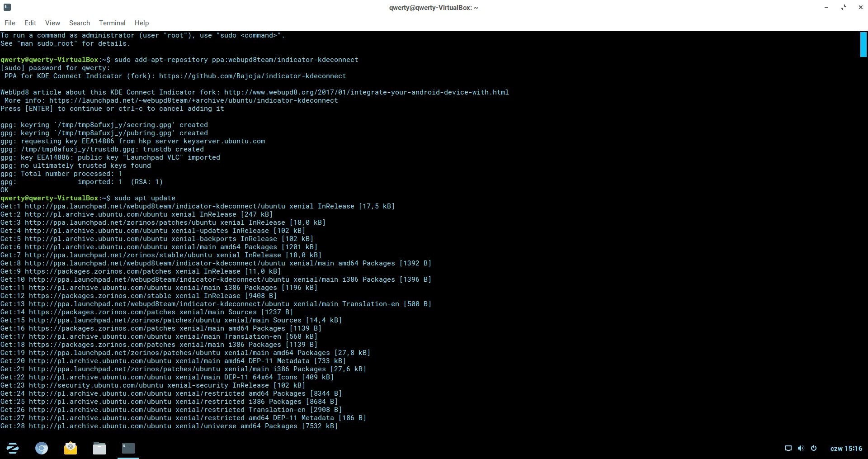Click the launchpad.net More info URL

pyautogui.click(x=193, y=100)
